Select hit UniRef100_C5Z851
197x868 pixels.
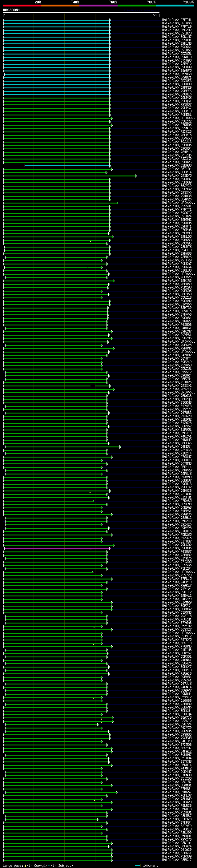(177, 54)
